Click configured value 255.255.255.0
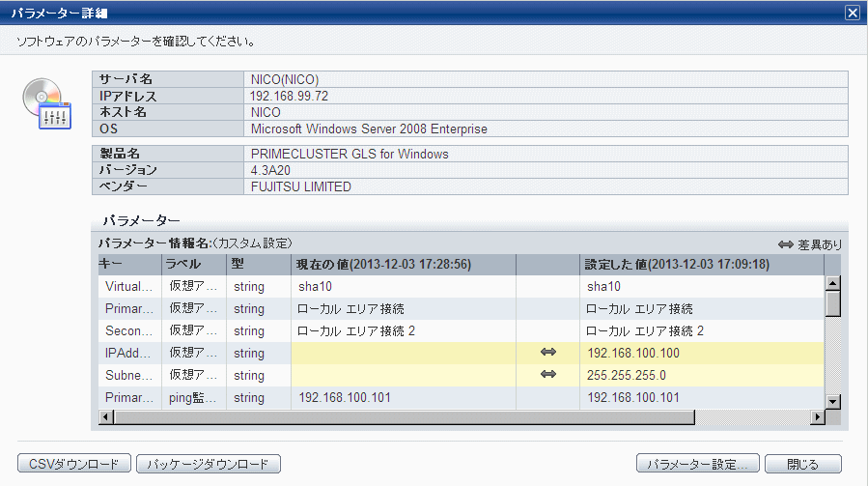 click(x=627, y=375)
